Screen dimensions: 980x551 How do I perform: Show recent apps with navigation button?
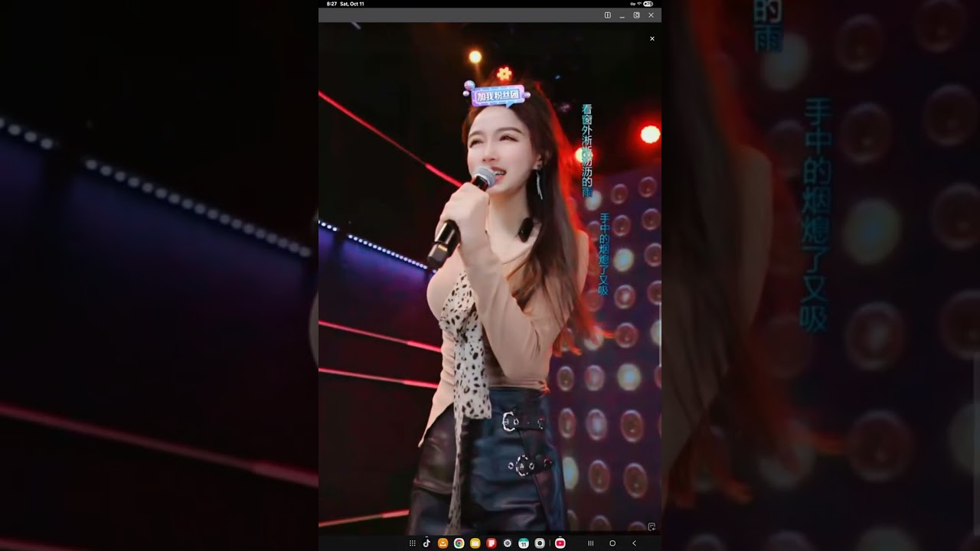click(590, 543)
